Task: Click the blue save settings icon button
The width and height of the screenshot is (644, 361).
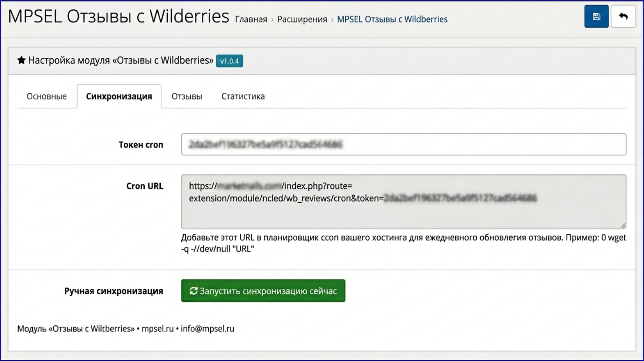Action: click(x=596, y=17)
